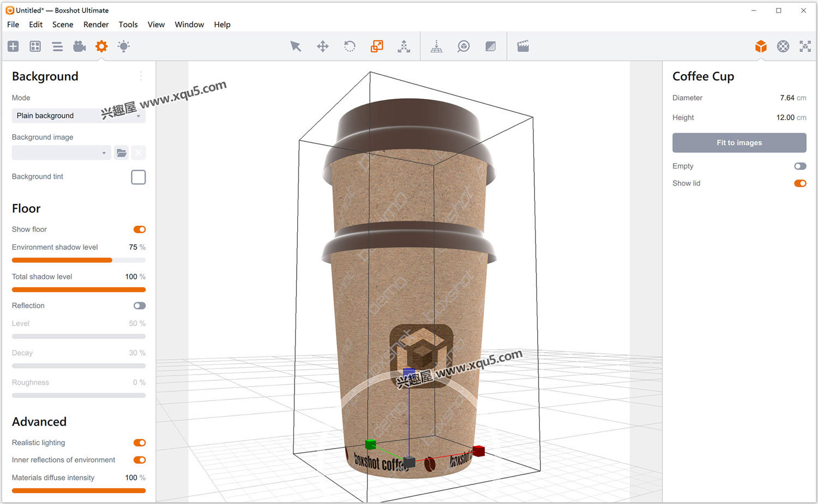This screenshot has width=818, height=504.
Task: Adjust the Total shadow level slider
Action: pos(79,290)
